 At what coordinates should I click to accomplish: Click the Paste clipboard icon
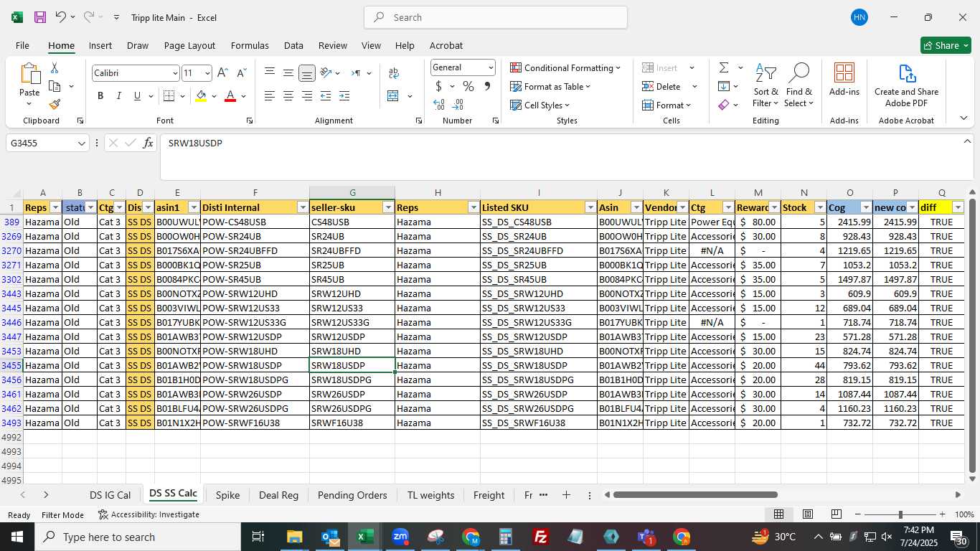(x=29, y=74)
